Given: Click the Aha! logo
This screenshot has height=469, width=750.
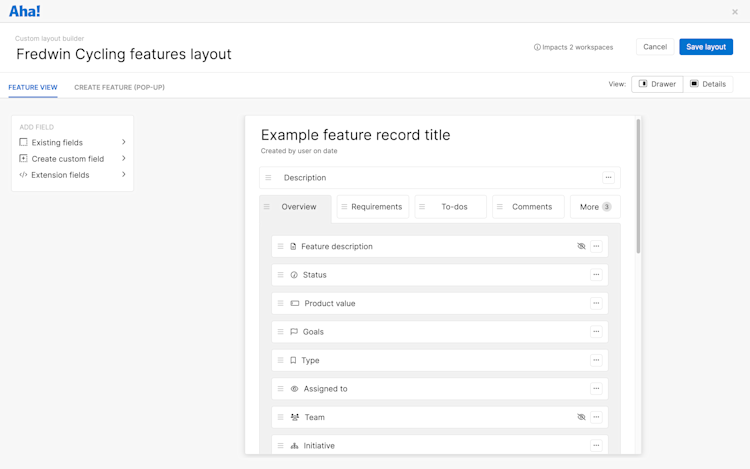Looking at the screenshot, I should pos(24,11).
